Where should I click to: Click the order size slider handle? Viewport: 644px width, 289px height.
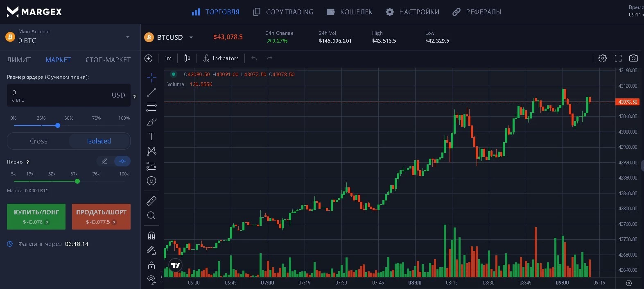[x=58, y=125]
